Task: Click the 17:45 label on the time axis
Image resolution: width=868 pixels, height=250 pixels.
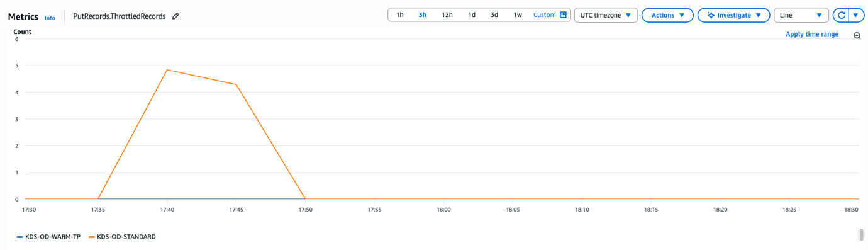Action: (236, 210)
